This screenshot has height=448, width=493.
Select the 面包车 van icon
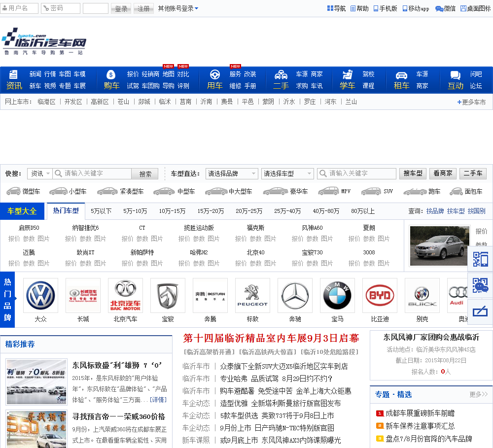point(466,191)
